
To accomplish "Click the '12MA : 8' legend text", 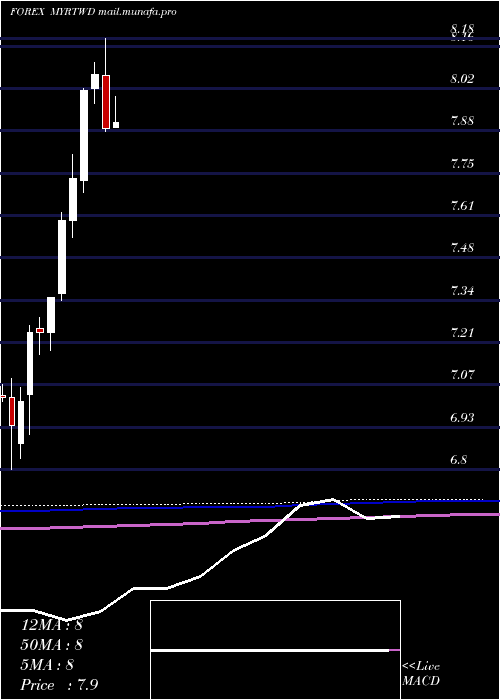I will tap(51, 625).
